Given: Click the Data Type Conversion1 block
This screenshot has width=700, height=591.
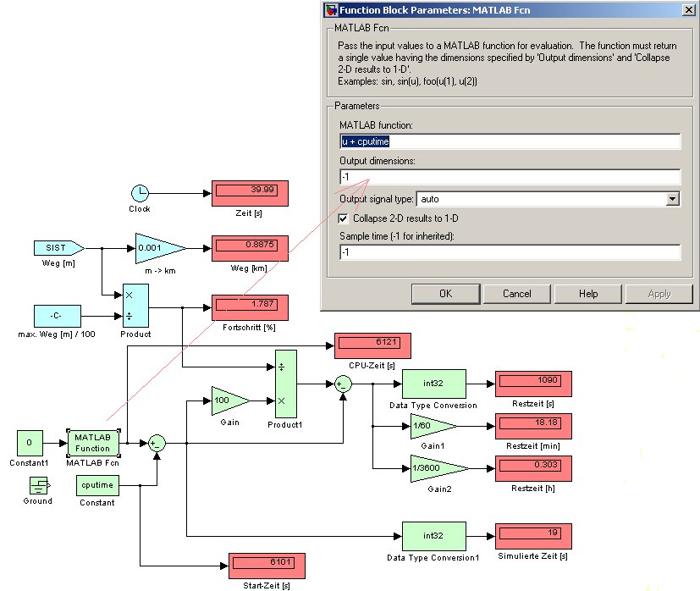Looking at the screenshot, I should pyautogui.click(x=432, y=536).
